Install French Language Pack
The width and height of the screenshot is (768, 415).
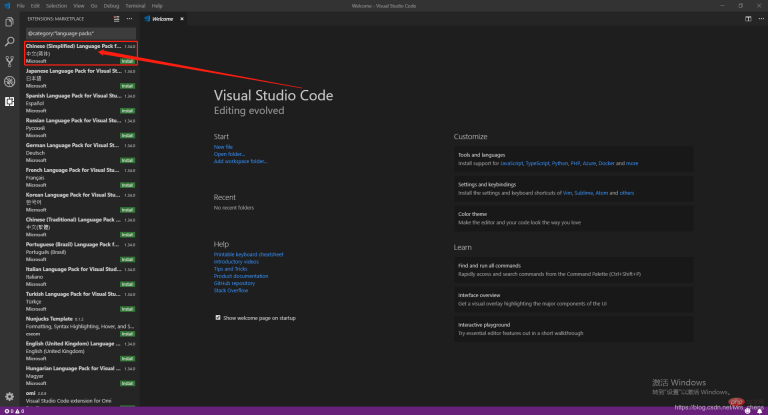click(127, 185)
